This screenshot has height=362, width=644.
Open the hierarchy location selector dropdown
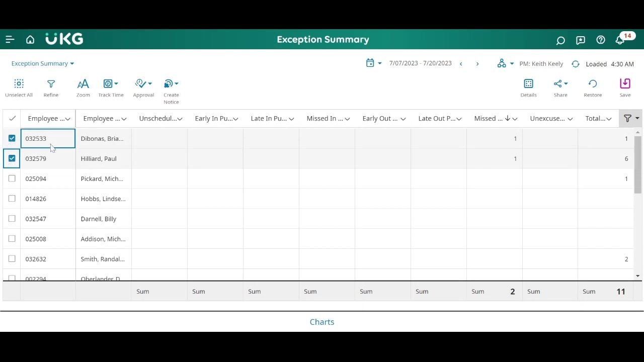[x=506, y=63]
